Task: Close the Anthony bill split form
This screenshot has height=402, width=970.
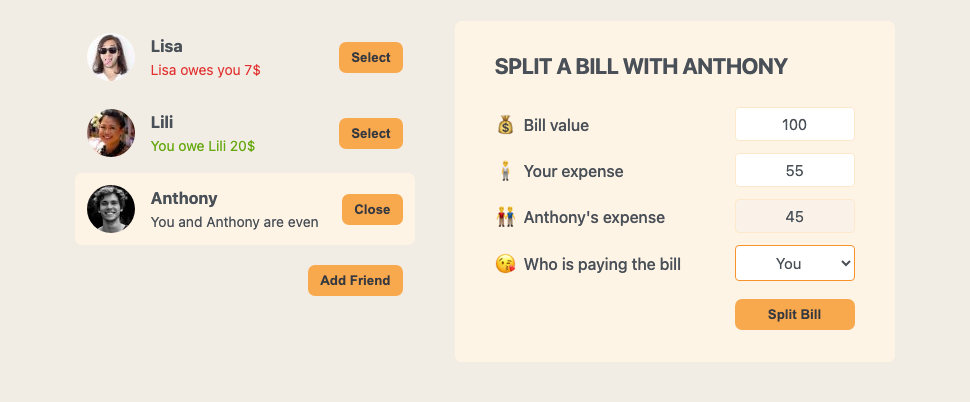Action: pos(372,209)
